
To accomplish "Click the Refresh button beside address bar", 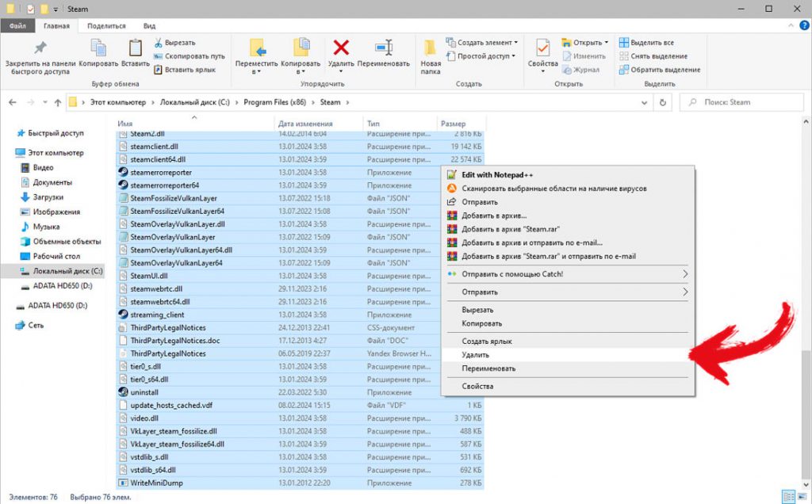I will coord(662,102).
